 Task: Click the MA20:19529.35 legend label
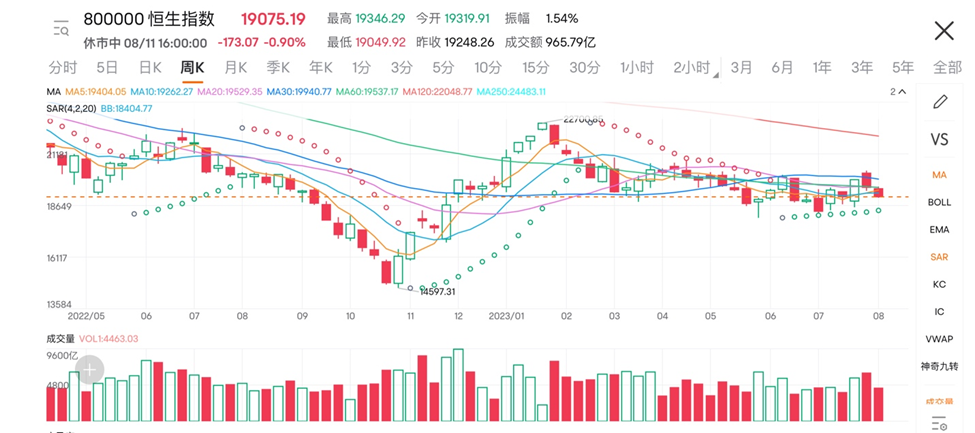click(x=230, y=91)
